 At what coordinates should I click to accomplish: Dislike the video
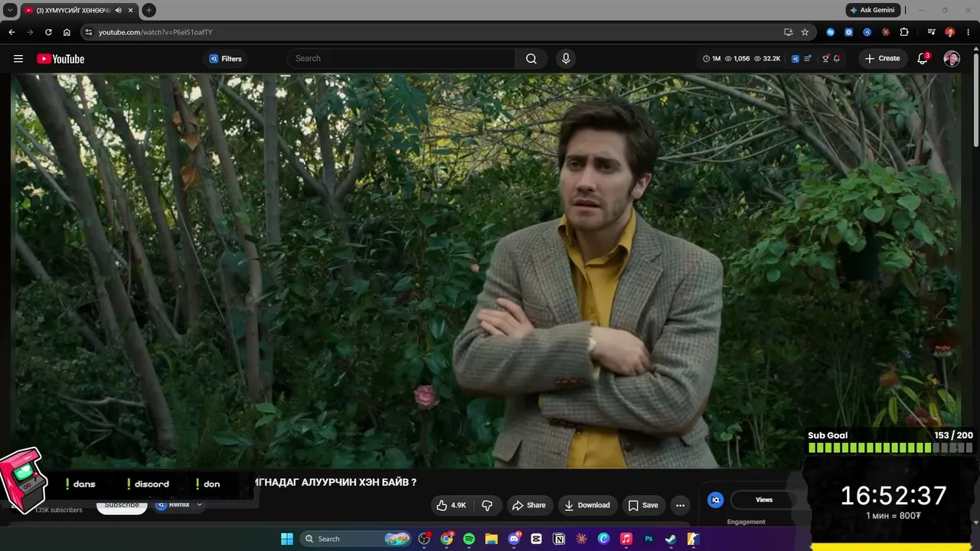click(x=487, y=505)
